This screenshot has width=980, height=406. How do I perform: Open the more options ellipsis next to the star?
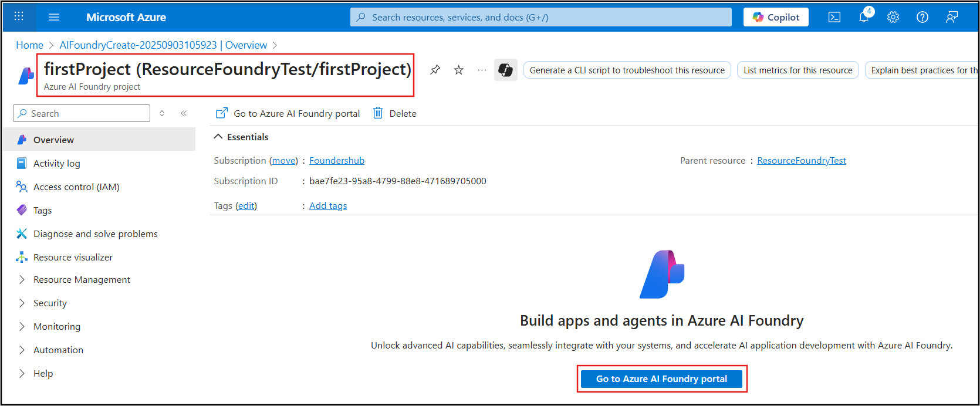482,70
